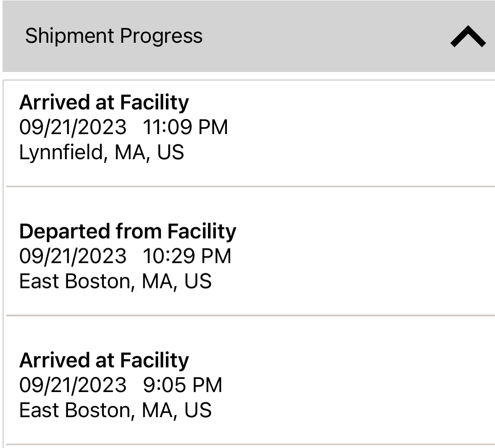Click the date beside 10:29 PM

73,256
